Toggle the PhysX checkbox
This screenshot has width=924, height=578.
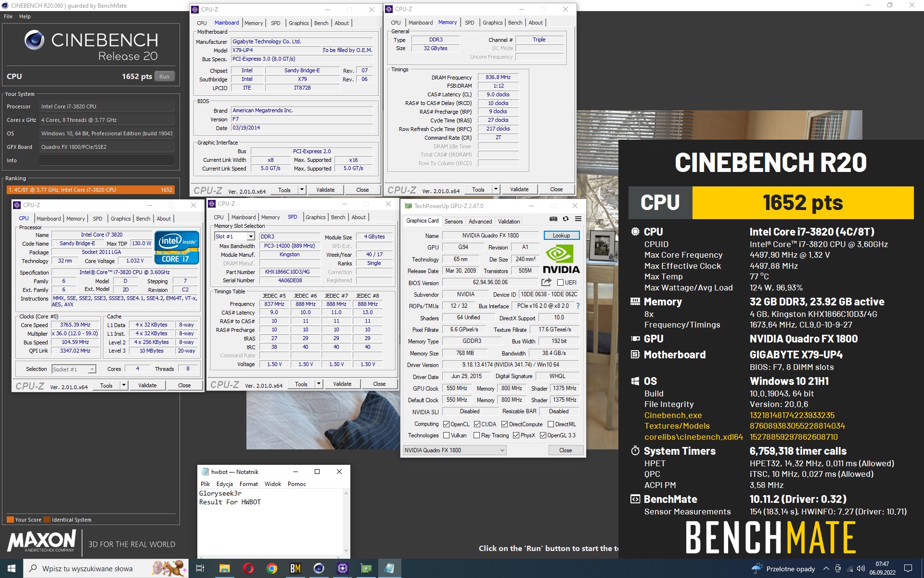click(x=516, y=435)
